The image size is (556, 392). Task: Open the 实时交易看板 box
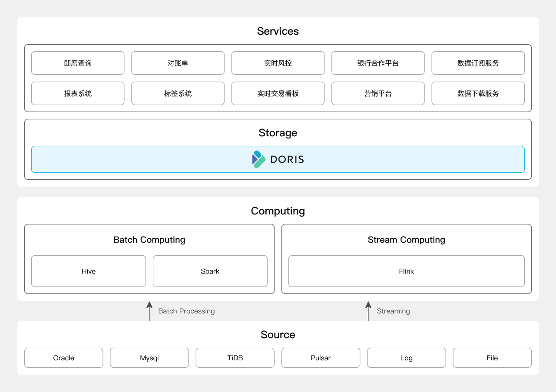[x=278, y=93]
